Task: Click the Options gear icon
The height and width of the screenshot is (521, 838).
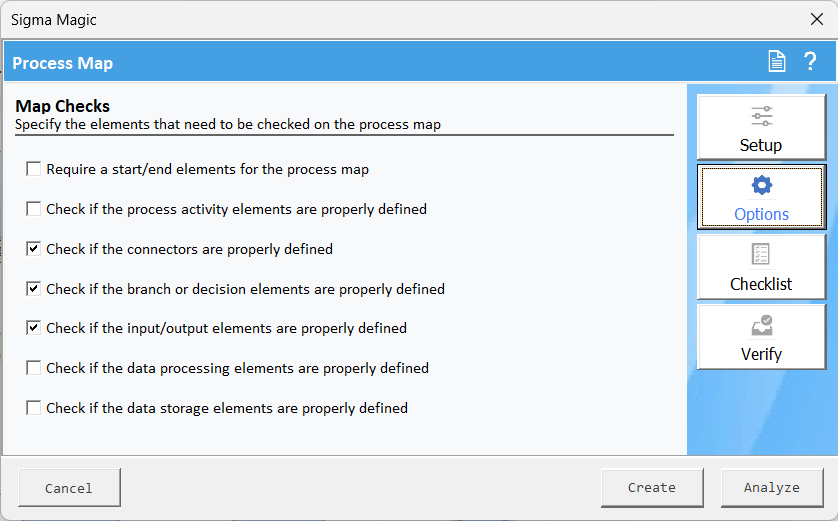Action: click(761, 186)
